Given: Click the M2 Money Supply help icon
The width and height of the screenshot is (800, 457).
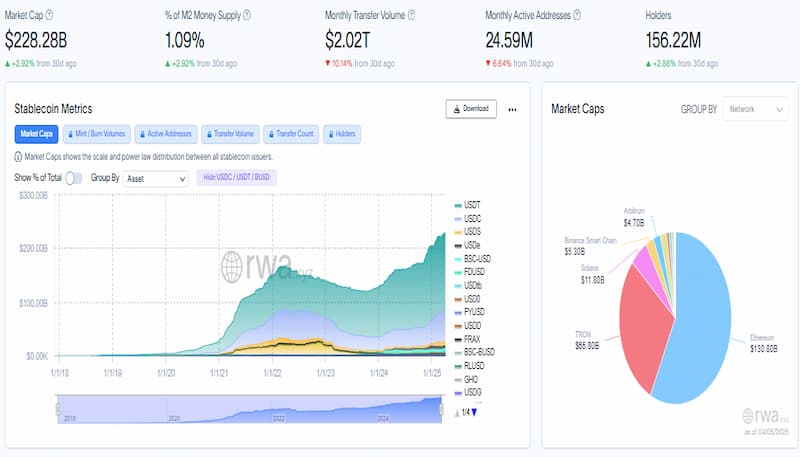Looking at the screenshot, I should [x=247, y=15].
